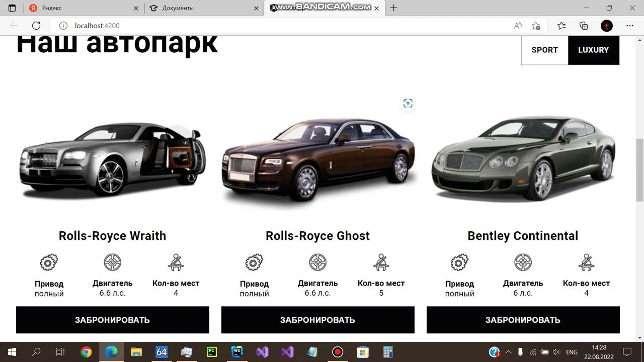Open a new browser tab
The width and height of the screenshot is (644, 362).
tap(393, 8)
